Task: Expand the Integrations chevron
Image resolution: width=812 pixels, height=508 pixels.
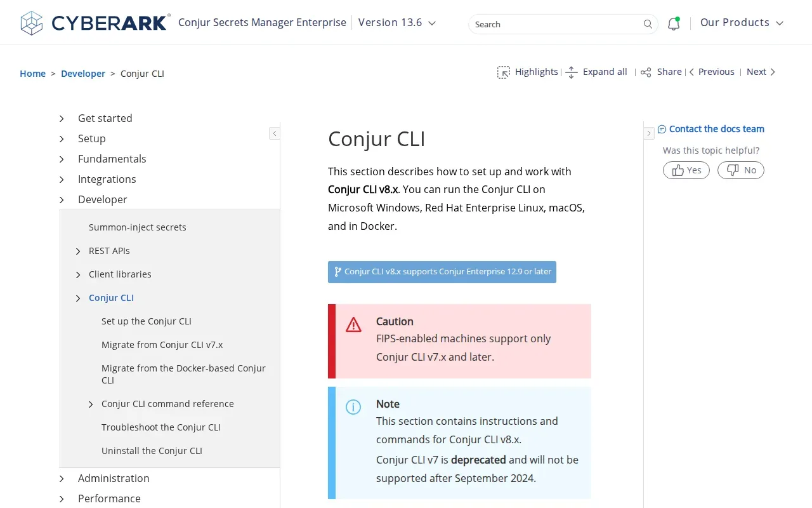Action: (62, 180)
